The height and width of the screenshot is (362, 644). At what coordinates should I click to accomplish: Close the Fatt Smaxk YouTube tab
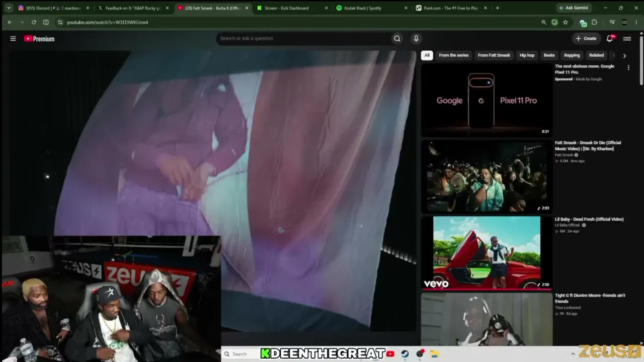(x=246, y=8)
